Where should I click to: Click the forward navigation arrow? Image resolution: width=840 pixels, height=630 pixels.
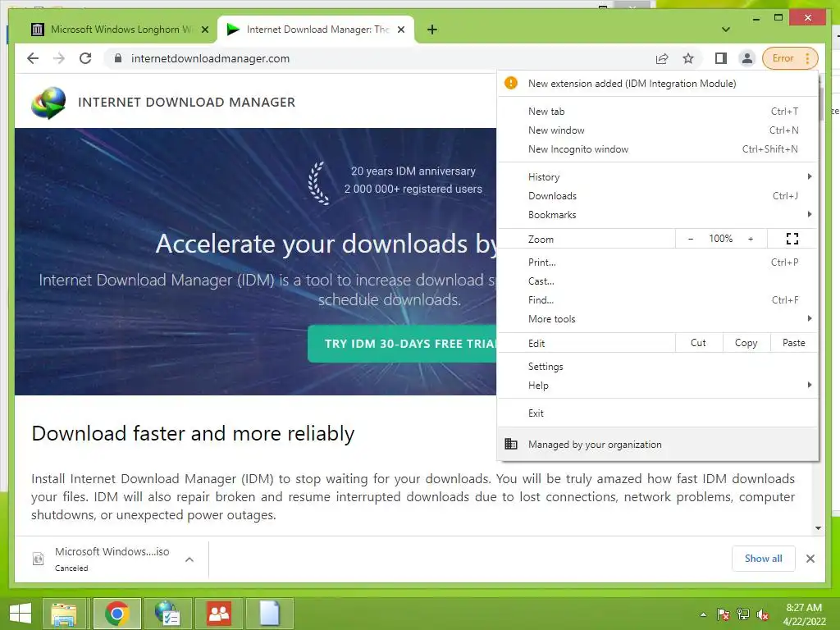click(59, 58)
